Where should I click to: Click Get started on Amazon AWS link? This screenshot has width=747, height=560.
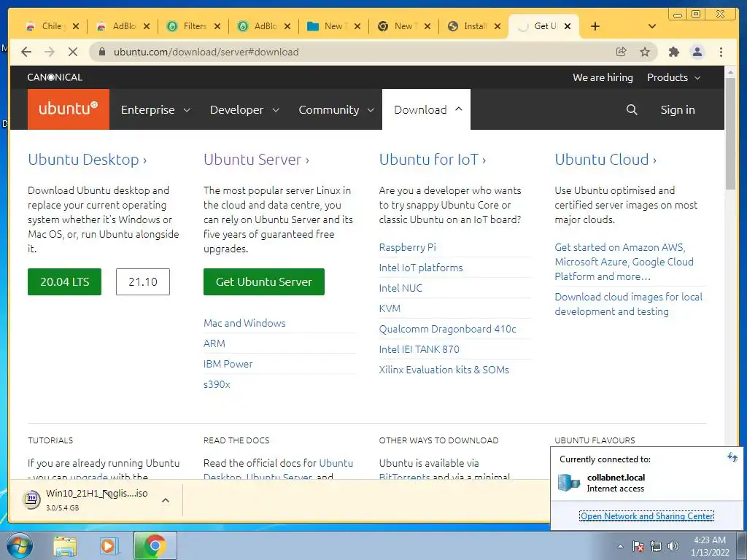[x=624, y=262]
